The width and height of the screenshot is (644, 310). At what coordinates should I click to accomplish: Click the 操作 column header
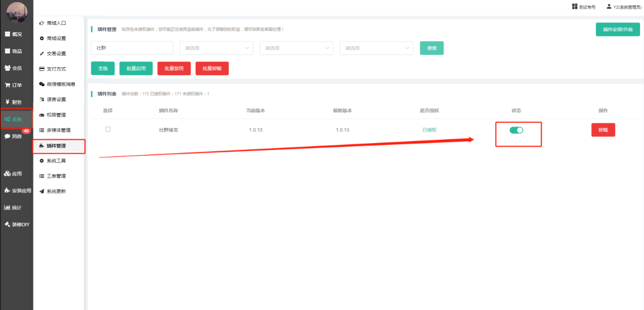[x=603, y=111]
